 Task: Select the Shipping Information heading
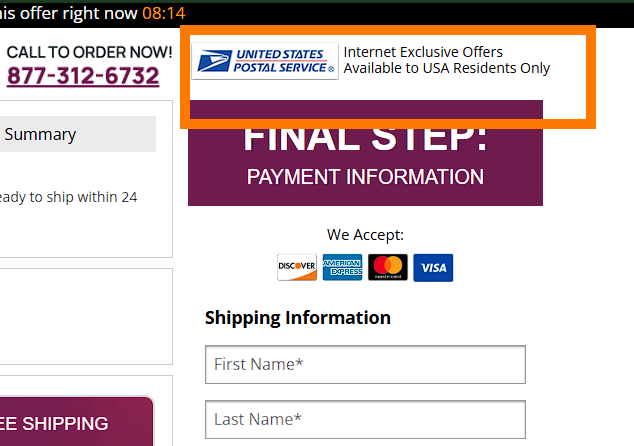coord(298,318)
